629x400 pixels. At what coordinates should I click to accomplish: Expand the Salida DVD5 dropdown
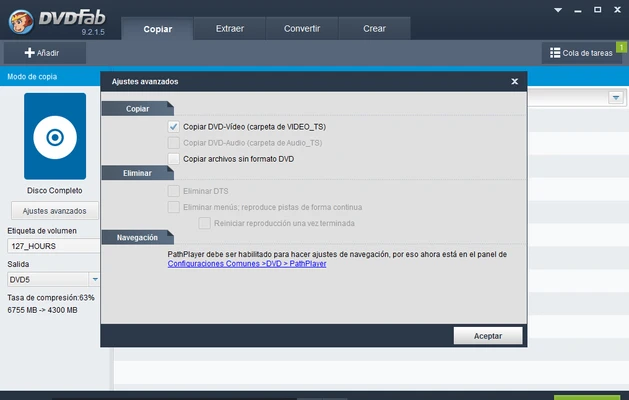tap(95, 279)
